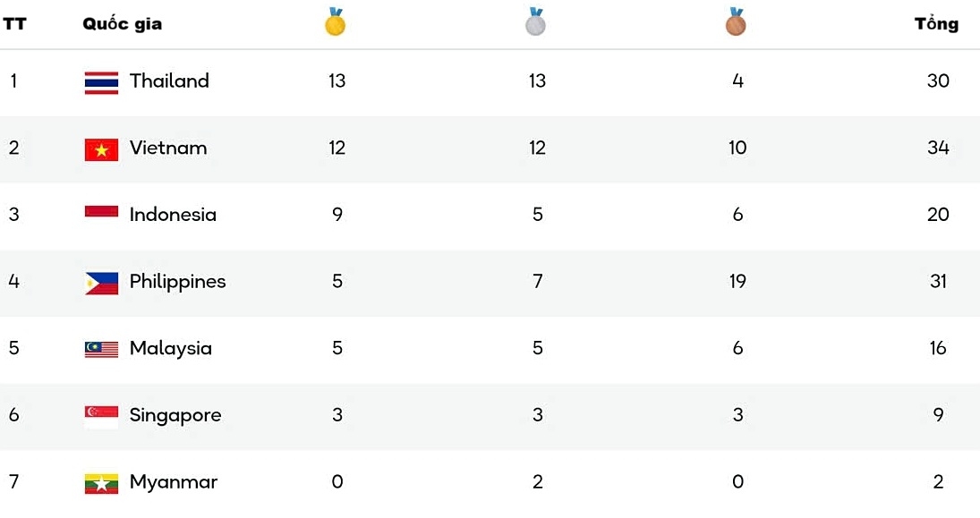The width and height of the screenshot is (980, 518).
Task: Click the Malaysia flag icon
Action: click(x=101, y=349)
